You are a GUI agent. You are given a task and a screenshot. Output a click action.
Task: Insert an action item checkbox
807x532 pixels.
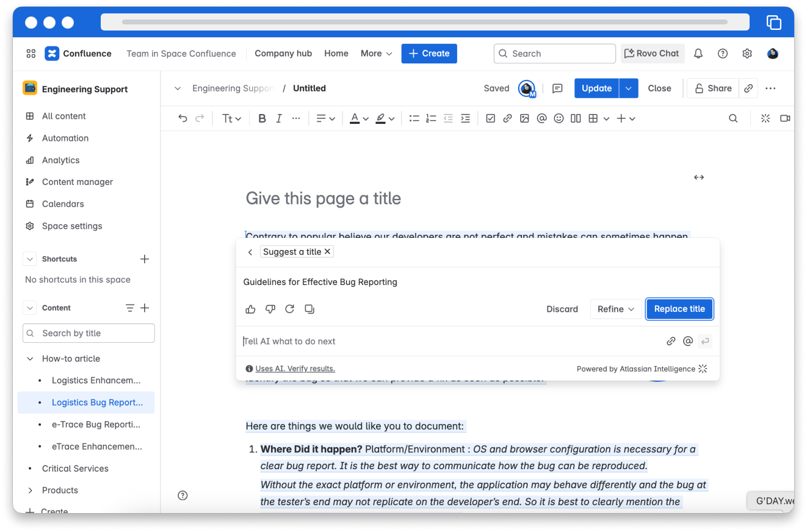490,119
